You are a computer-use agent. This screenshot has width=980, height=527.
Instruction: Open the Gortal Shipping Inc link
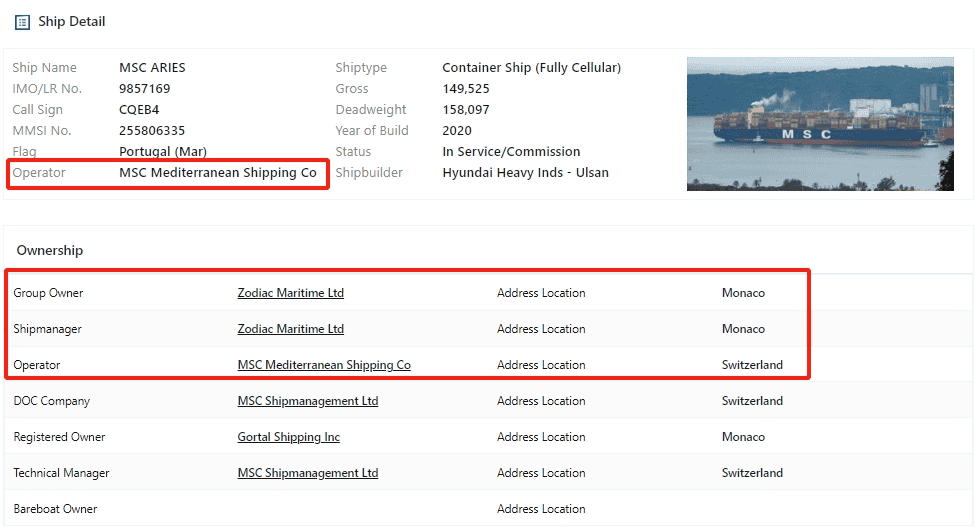[288, 437]
